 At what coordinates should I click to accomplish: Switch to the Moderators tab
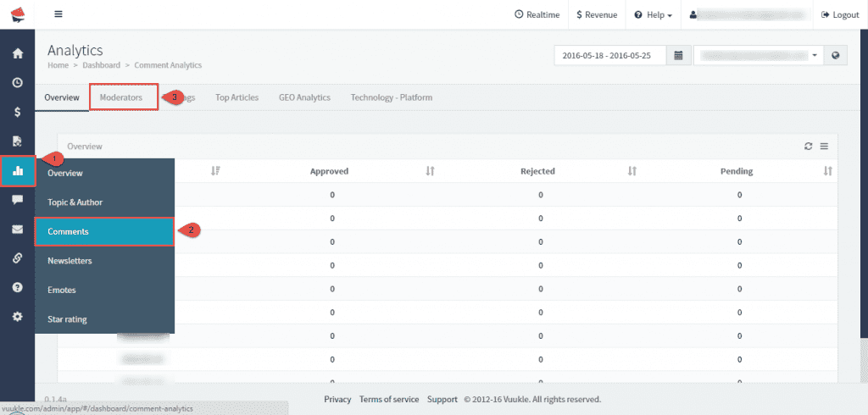pyautogui.click(x=121, y=97)
